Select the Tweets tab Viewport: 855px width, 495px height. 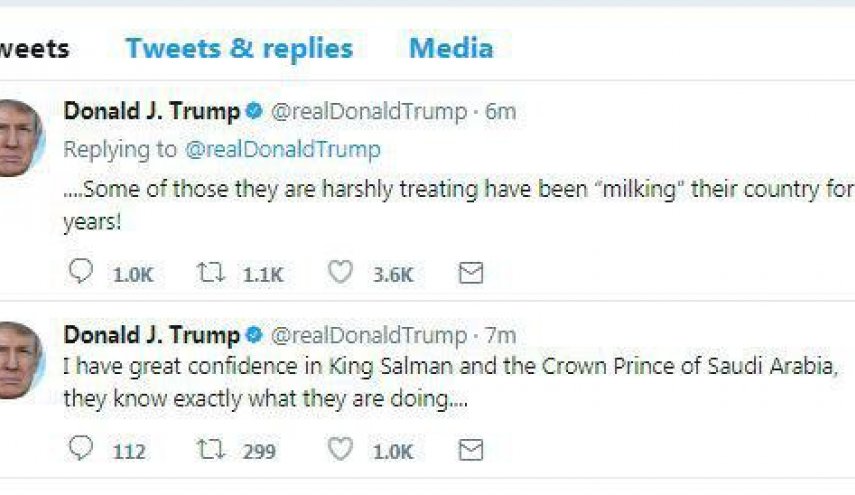34,49
